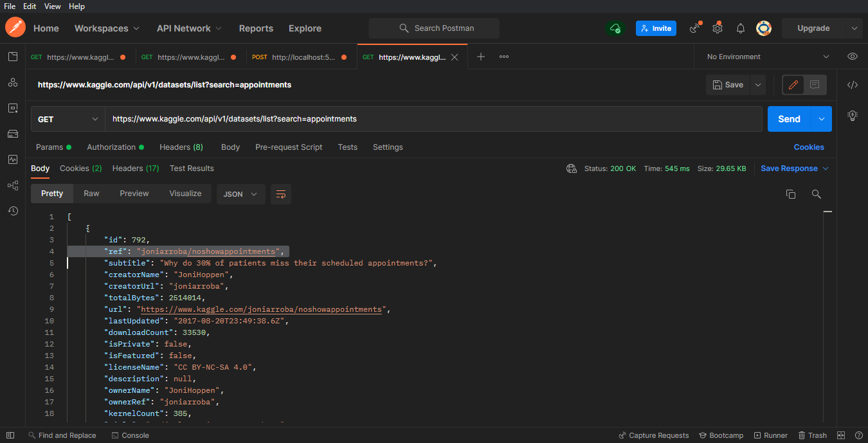This screenshot has height=443, width=868.
Task: Copy the response body to clipboard
Action: 791,194
